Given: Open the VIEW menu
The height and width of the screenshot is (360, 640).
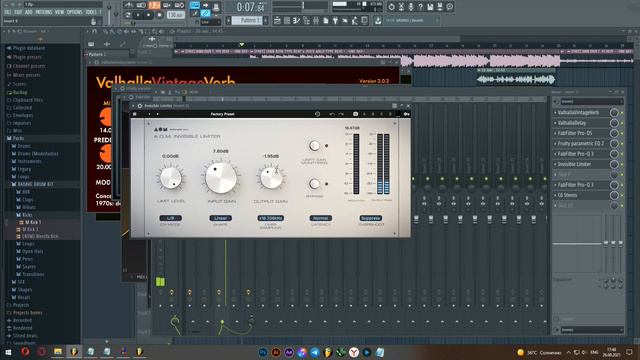Looking at the screenshot, I should point(60,12).
